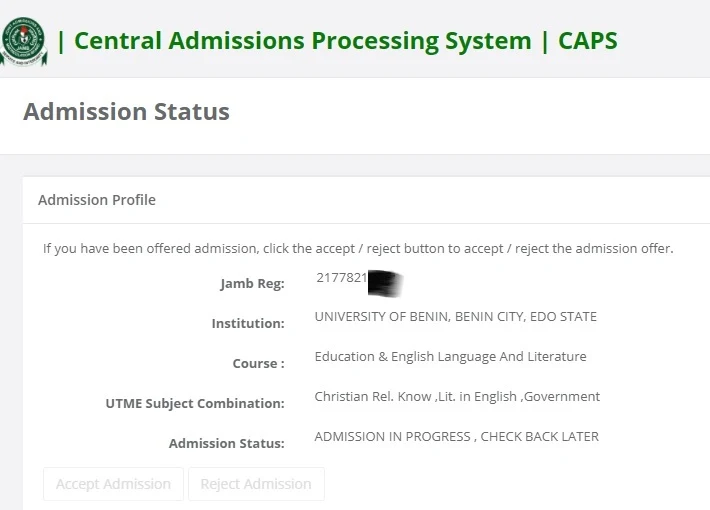Viewport: 710px width, 510px height.
Task: Click the CAPS abbreviation in header
Action: (x=588, y=41)
